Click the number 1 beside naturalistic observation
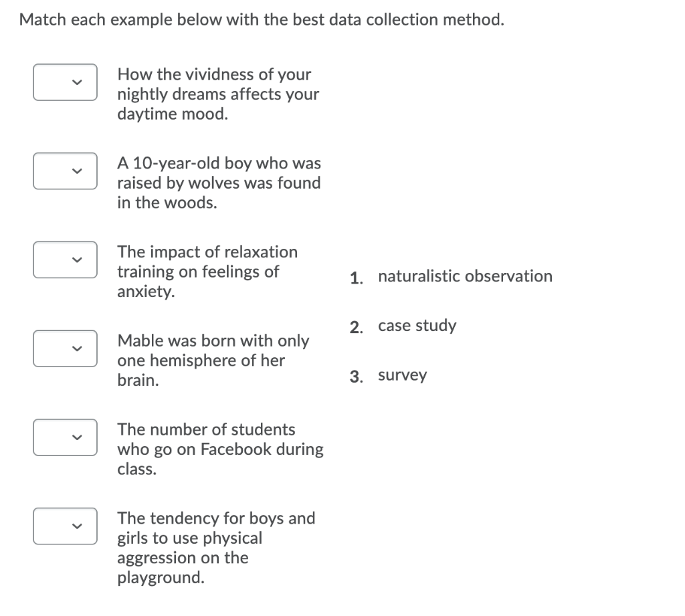Screen dimensions: 685x616 tap(354, 276)
